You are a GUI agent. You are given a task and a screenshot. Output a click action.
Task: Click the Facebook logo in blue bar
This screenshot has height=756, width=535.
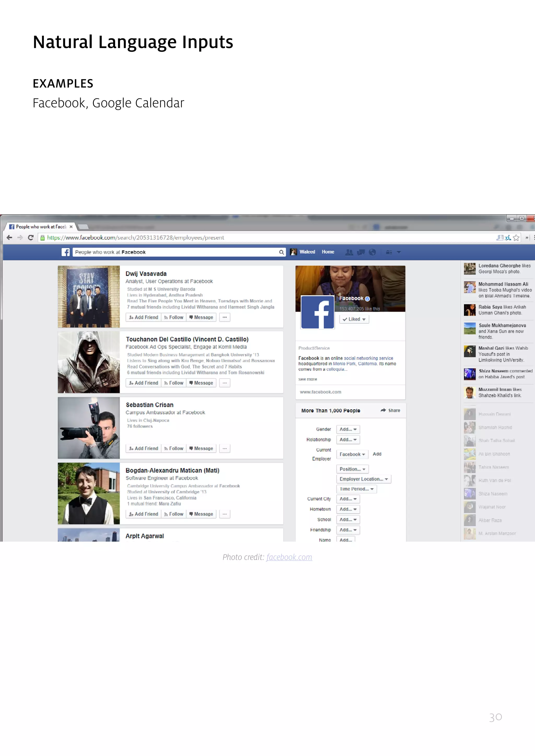66,252
